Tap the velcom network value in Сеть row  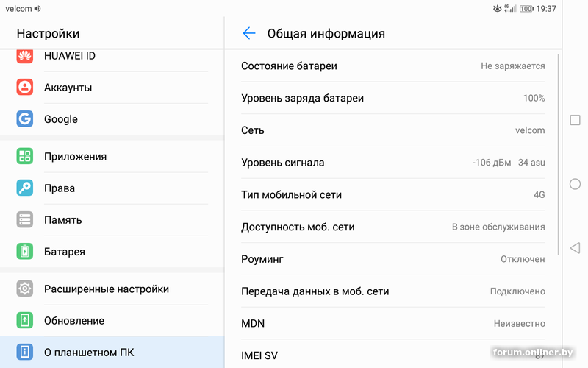click(x=530, y=130)
